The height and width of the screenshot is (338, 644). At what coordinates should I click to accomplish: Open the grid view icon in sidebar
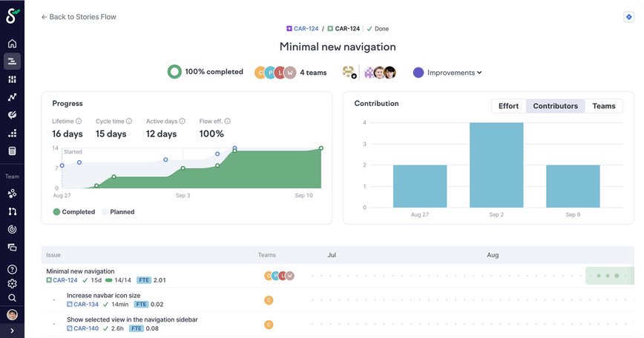[12, 79]
